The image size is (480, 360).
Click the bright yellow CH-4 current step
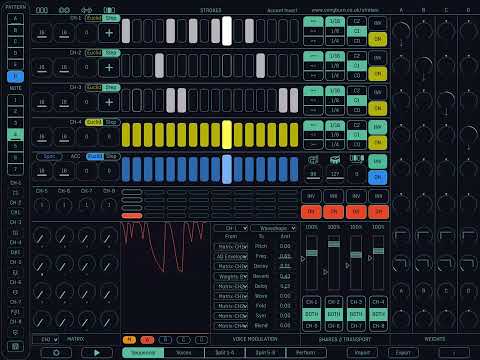(x=227, y=134)
